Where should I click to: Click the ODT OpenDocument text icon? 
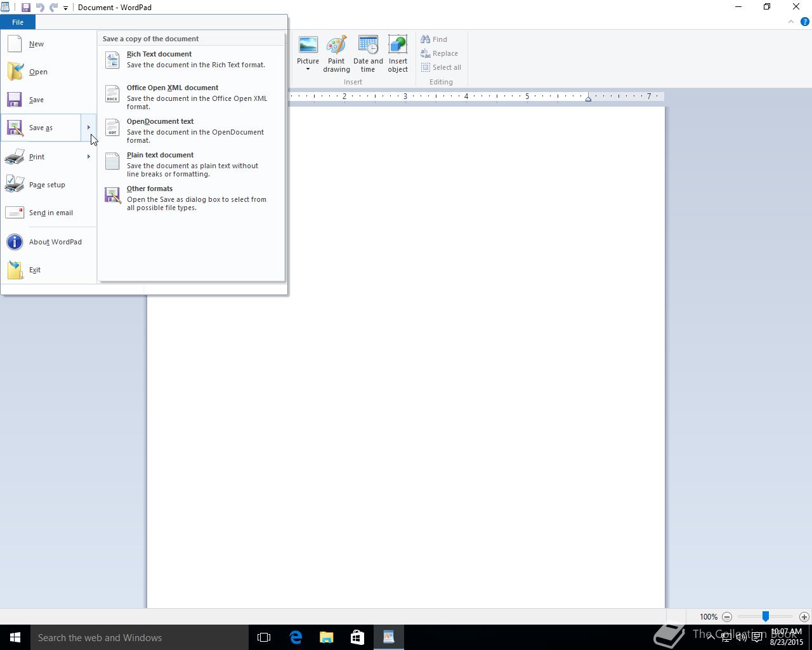click(112, 127)
